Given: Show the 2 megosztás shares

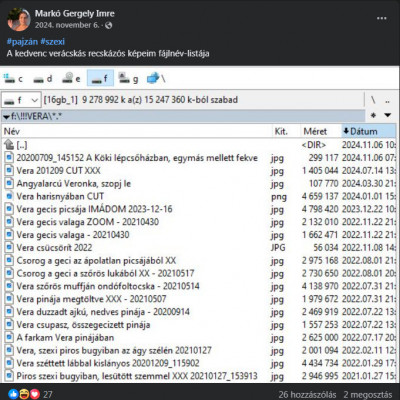Looking at the screenshot, I should [x=368, y=395].
